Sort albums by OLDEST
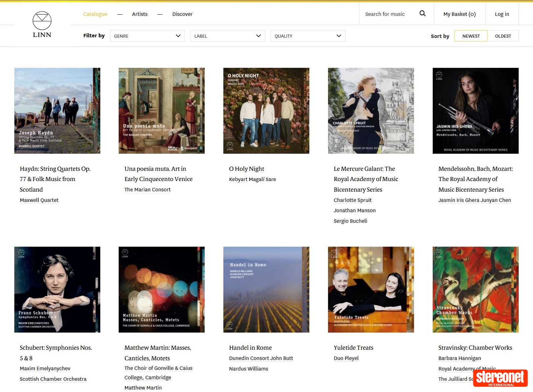This screenshot has height=392, width=533. pos(503,36)
